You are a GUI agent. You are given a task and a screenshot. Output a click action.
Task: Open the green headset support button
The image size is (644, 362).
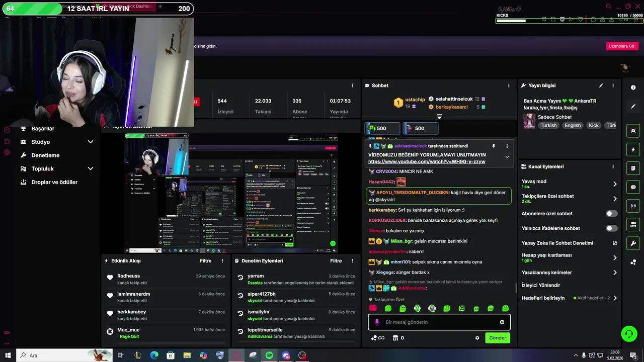tap(628, 333)
